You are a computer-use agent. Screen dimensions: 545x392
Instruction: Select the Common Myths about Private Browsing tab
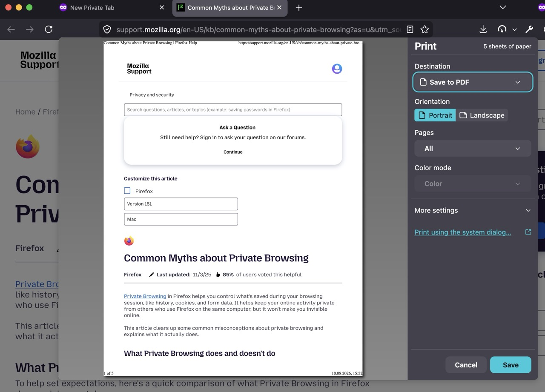click(230, 8)
